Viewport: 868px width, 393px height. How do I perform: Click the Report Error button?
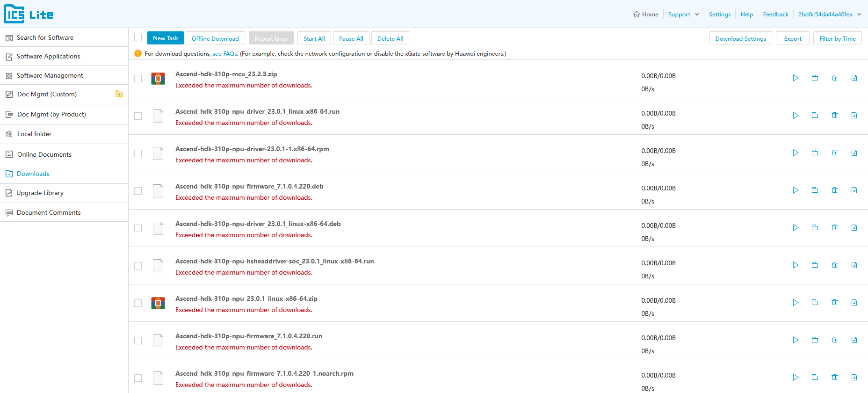tap(271, 38)
